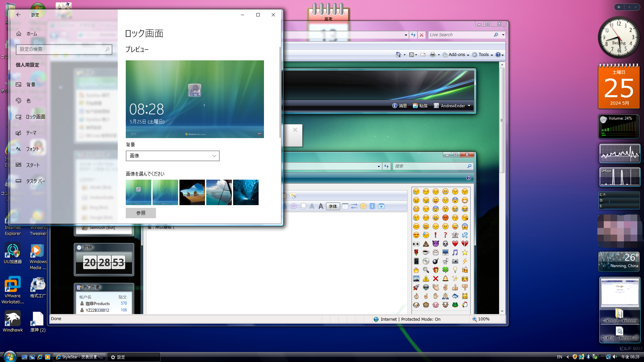Open the 私信 private messages link
Image resolution: width=644 pixels, height=362 pixels.
point(420,106)
